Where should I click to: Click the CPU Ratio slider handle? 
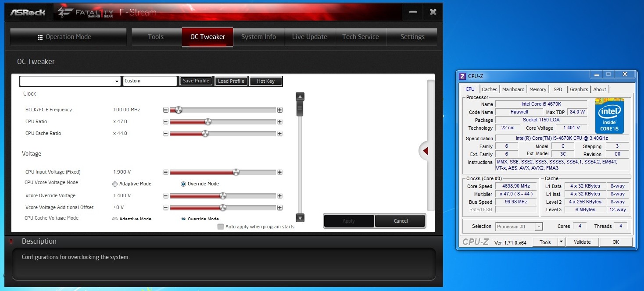tap(208, 122)
